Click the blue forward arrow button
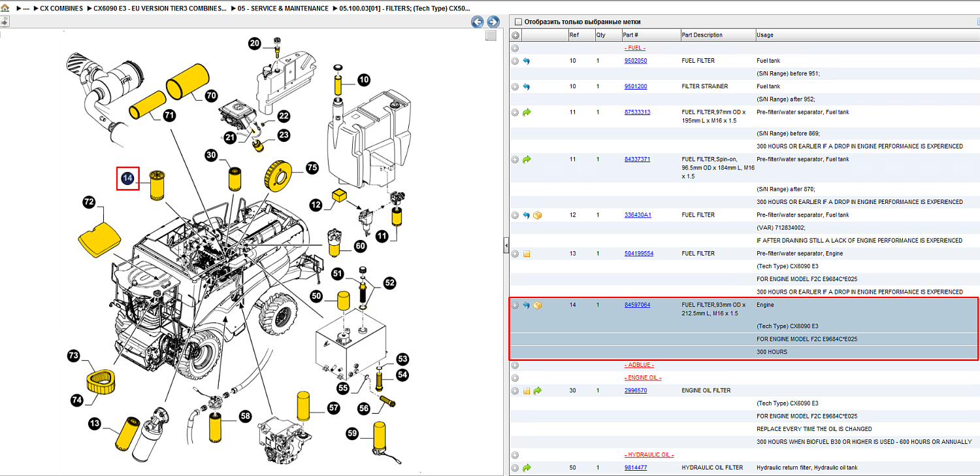The image size is (980, 476). pos(493,22)
